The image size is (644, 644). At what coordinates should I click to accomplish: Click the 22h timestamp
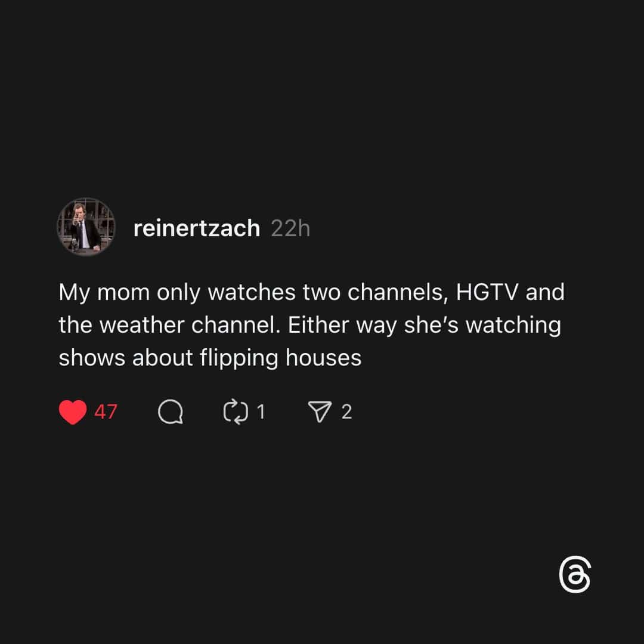[290, 228]
